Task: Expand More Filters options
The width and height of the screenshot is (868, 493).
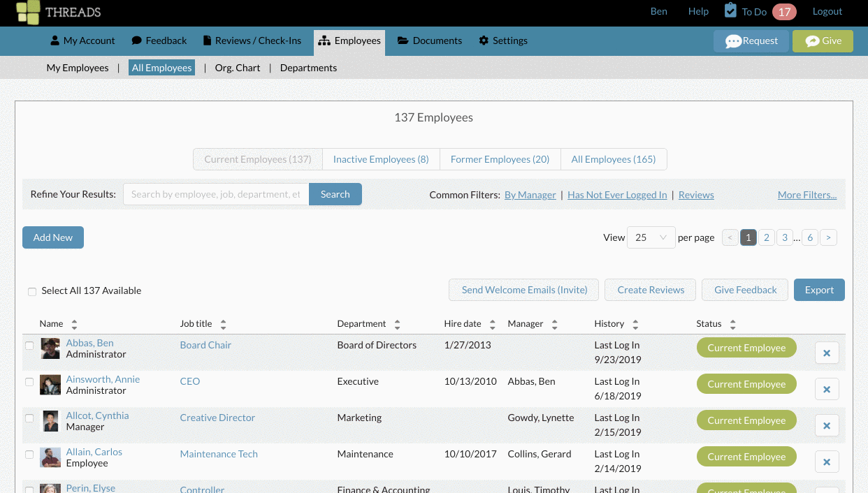Action: (807, 195)
